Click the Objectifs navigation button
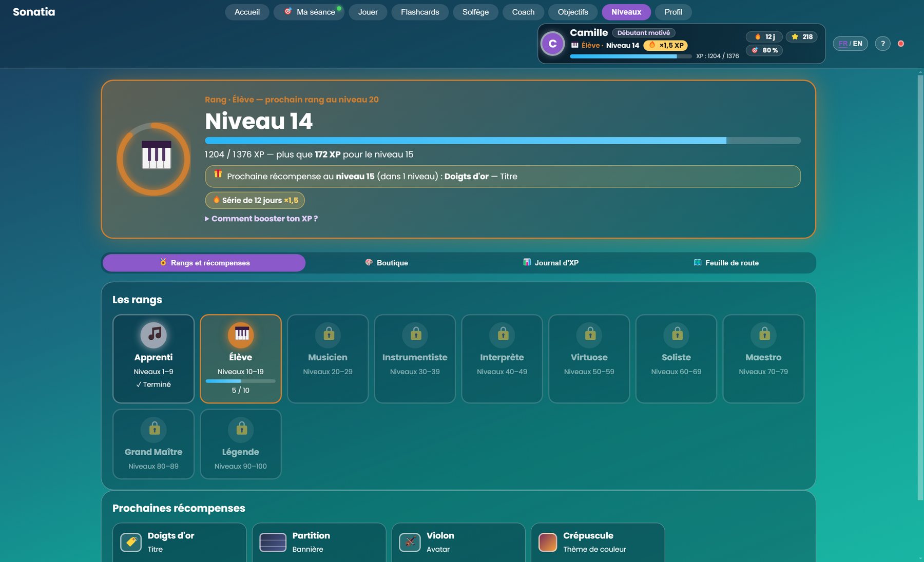Screen dimensions: 924x562 pyautogui.click(x=573, y=12)
